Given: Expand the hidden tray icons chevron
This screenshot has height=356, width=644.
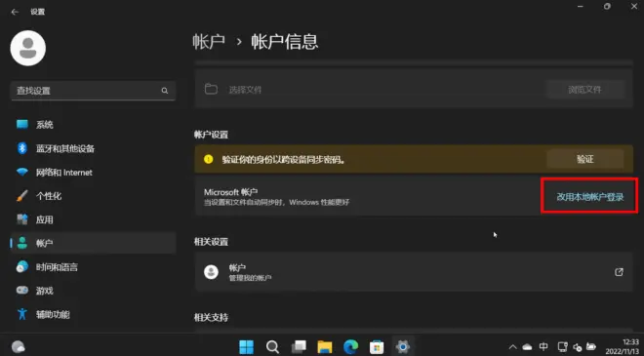Looking at the screenshot, I should [512, 347].
